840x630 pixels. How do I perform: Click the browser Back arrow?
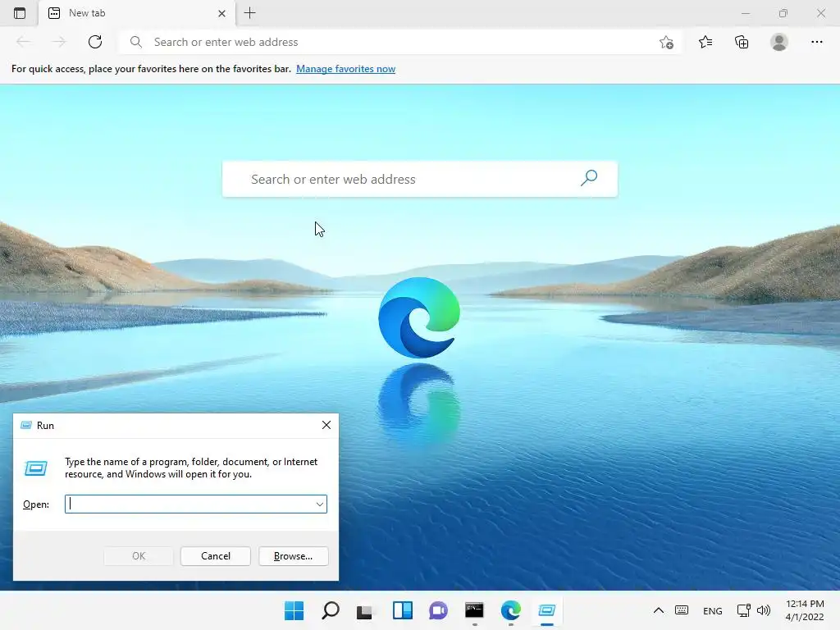23,42
